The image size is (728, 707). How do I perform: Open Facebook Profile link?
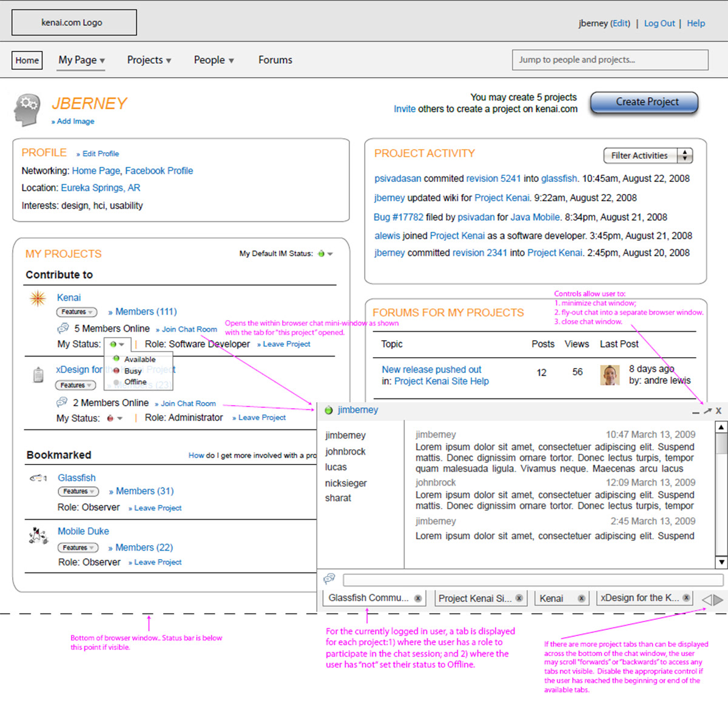pos(159,171)
